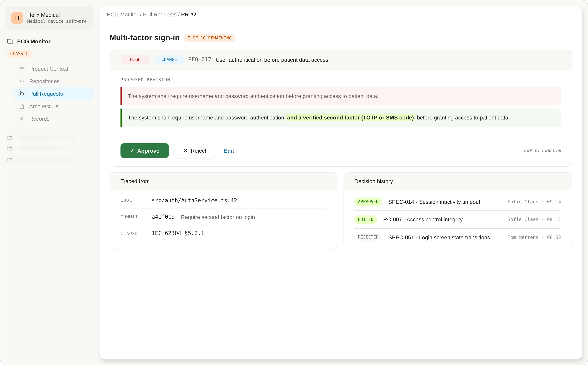Click Pull Requests in the breadcrumb
The image size is (588, 365).
coord(160,15)
